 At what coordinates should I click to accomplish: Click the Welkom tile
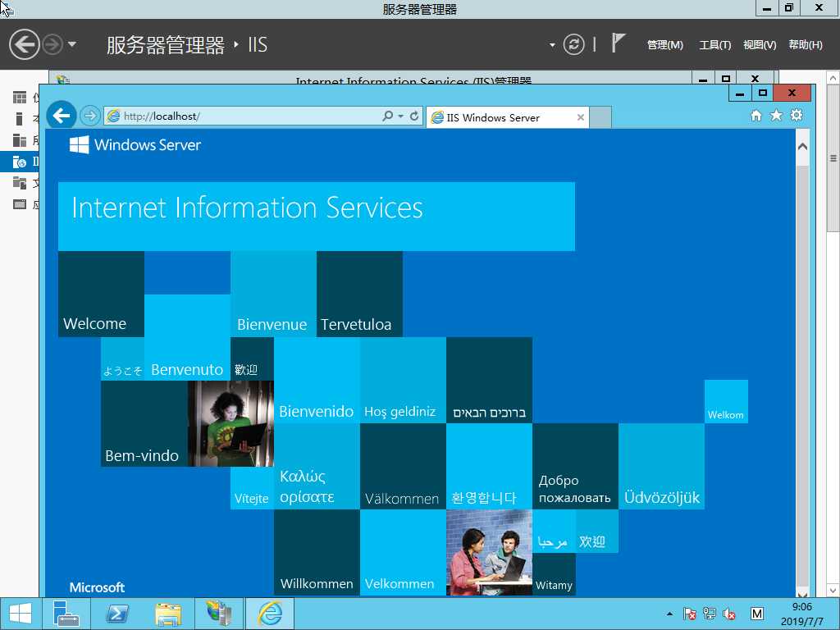click(x=726, y=402)
